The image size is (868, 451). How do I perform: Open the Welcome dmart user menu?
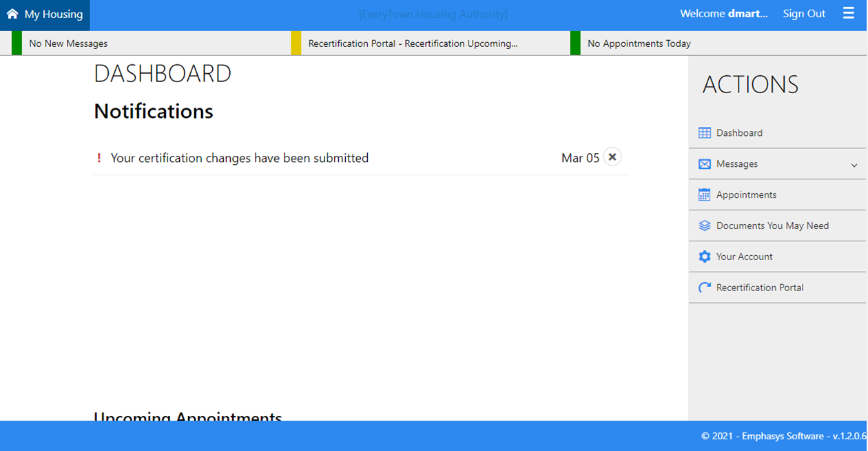pyautogui.click(x=723, y=14)
